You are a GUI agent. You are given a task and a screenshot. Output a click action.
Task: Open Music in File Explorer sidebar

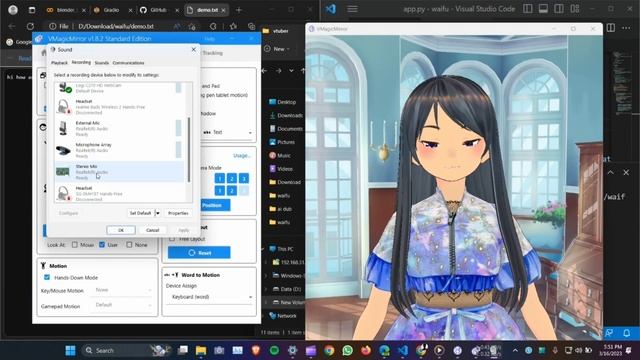click(x=280, y=156)
